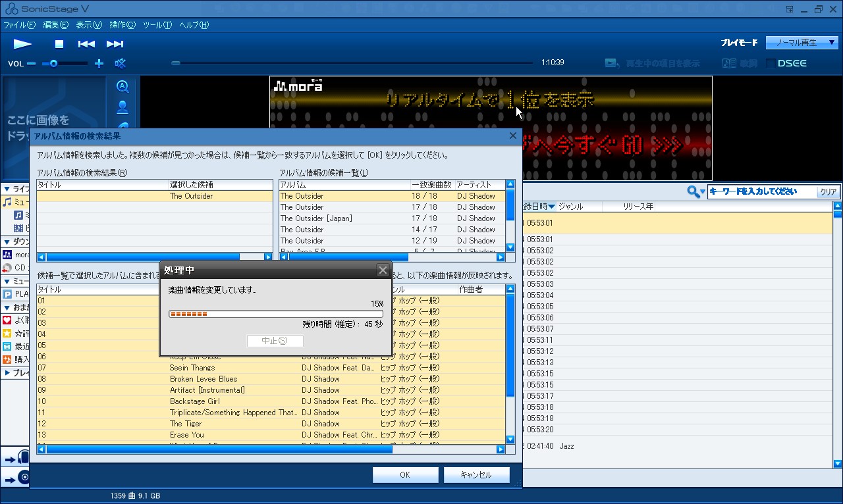Image resolution: width=843 pixels, height=504 pixels.
Task: Click OK in the album search results dialog
Action: 405,475
